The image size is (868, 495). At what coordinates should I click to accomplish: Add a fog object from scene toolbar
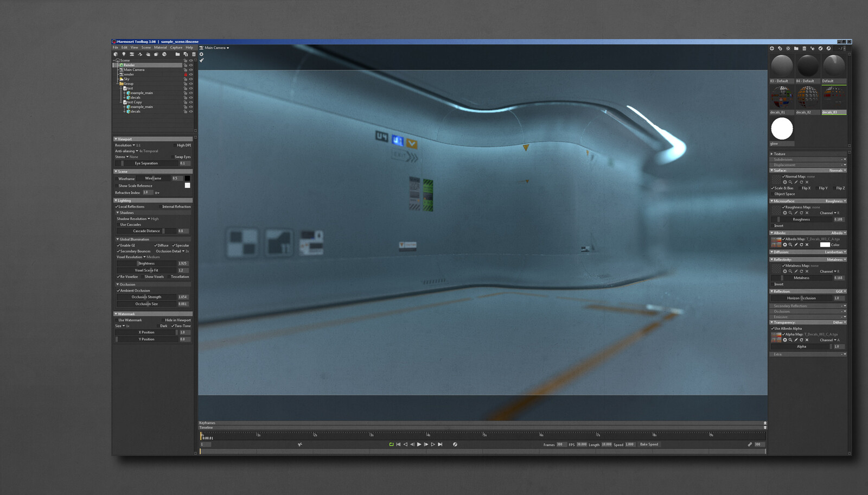(148, 54)
